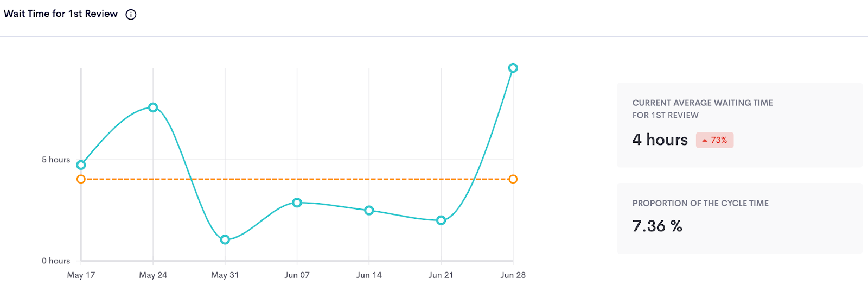Click the "0 hours" y-axis label
The height and width of the screenshot is (291, 868).
[x=56, y=261]
